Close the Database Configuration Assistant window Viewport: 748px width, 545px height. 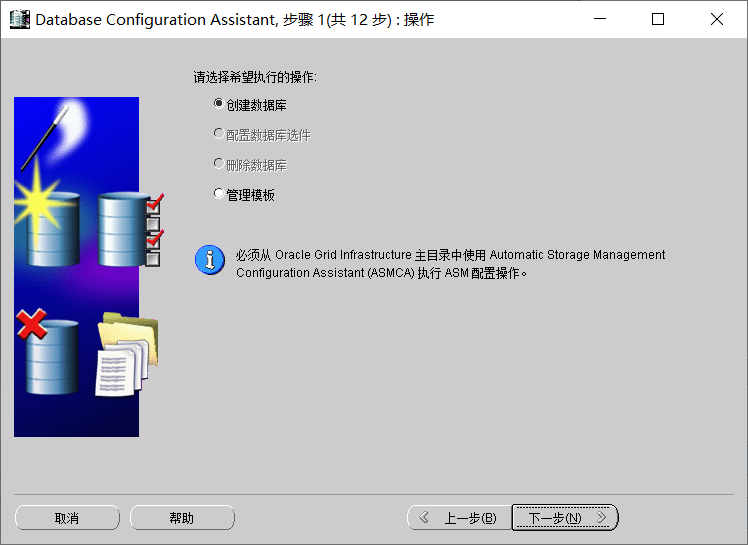click(717, 19)
